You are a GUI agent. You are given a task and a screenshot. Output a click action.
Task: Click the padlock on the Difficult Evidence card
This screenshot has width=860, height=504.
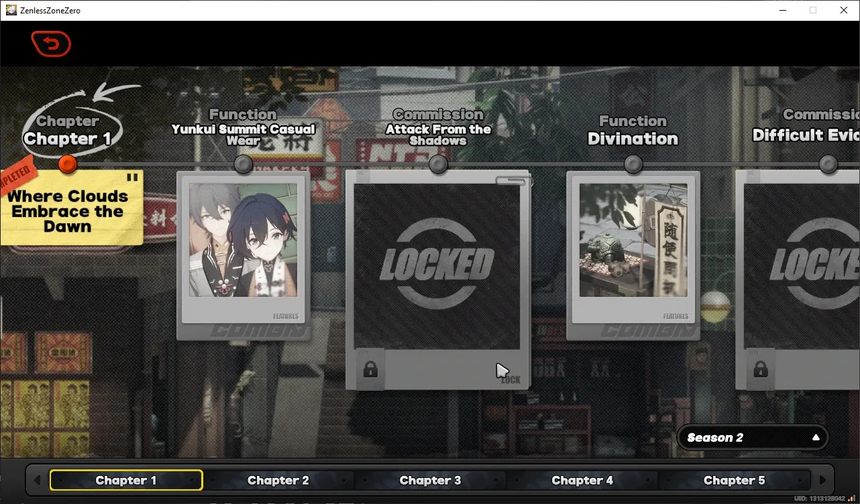point(760,369)
